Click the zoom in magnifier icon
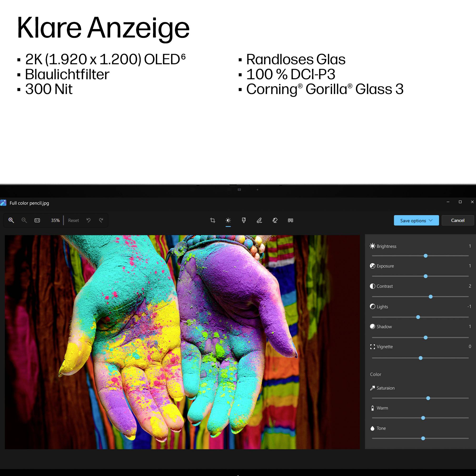The height and width of the screenshot is (476, 476). 11,220
